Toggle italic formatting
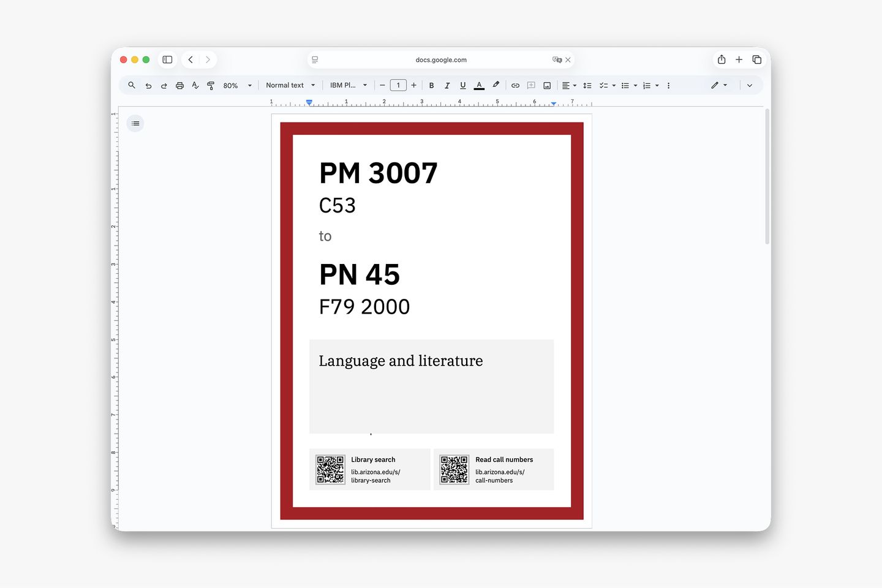The width and height of the screenshot is (882, 588). click(x=447, y=86)
